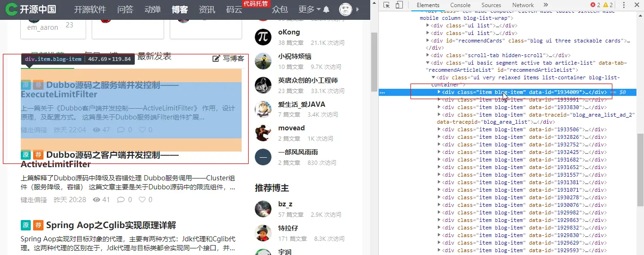Click the OSChina green logo
The image size is (644, 255).
[x=12, y=9]
